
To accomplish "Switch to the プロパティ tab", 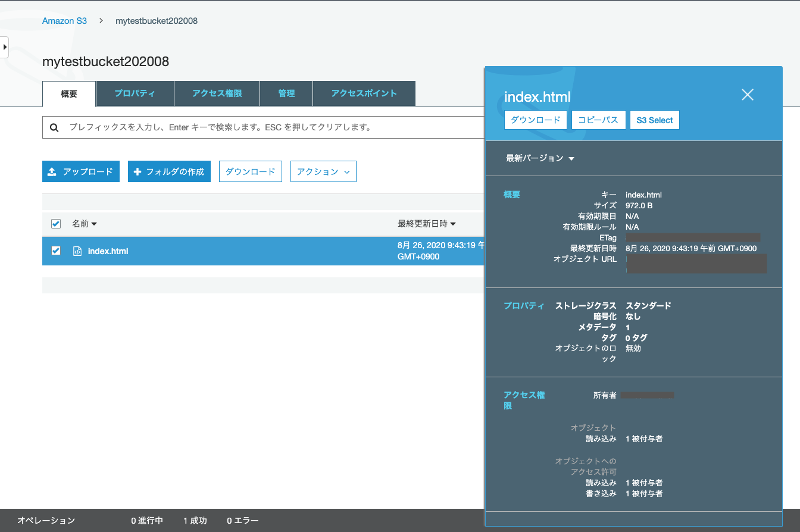I will point(135,93).
